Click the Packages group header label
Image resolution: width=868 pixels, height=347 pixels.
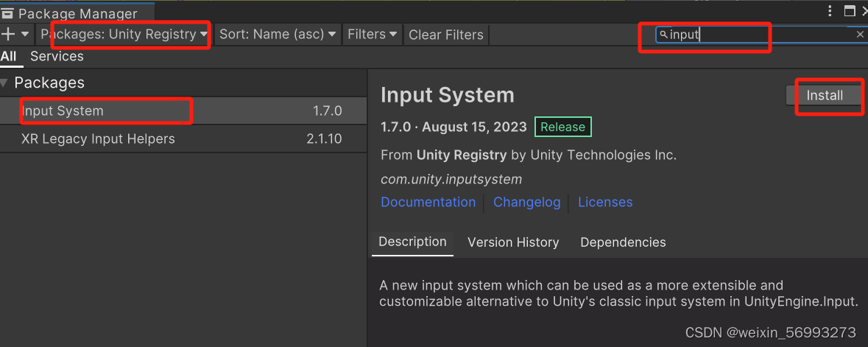(49, 83)
